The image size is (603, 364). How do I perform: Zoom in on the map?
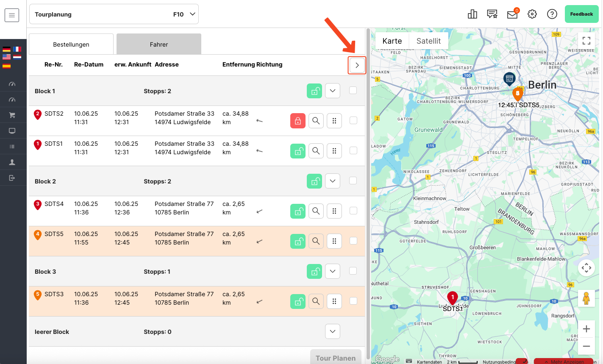coord(586,329)
